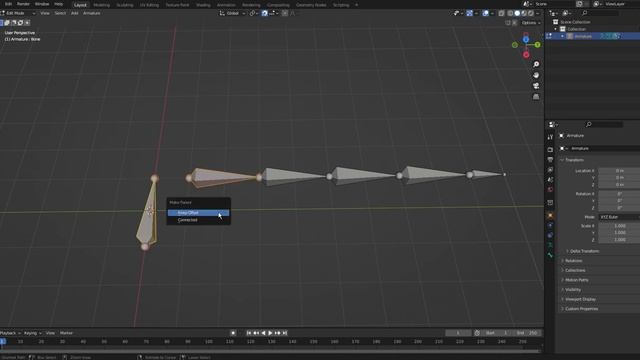The image size is (640, 360).
Task: Open the Window menu
Action: 42,4
